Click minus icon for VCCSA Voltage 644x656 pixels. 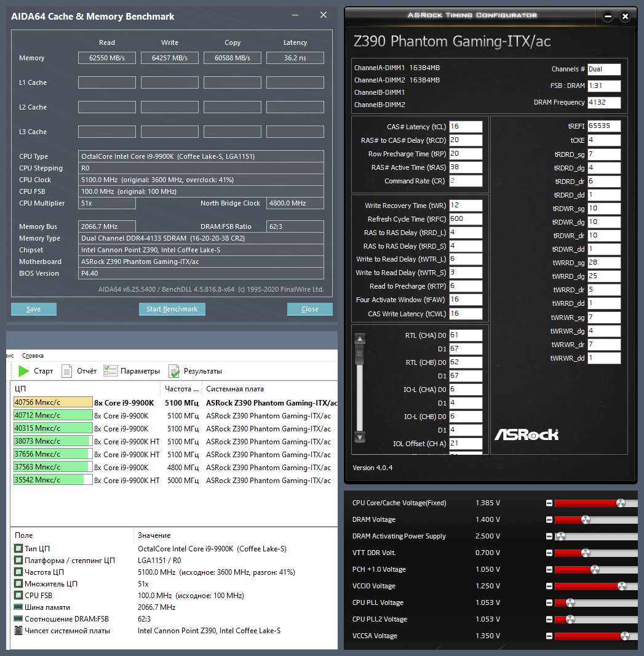pyautogui.click(x=549, y=636)
